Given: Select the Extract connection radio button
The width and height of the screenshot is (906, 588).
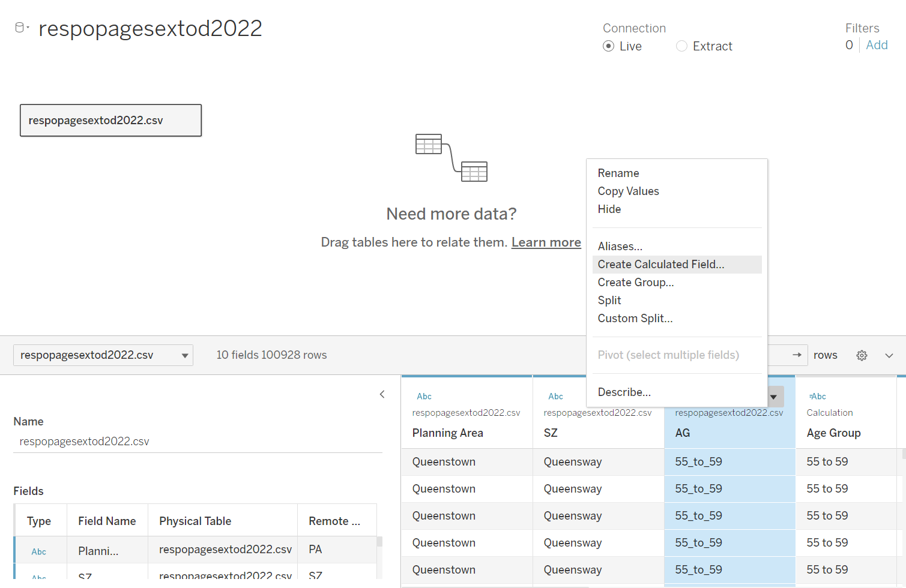Looking at the screenshot, I should click(x=681, y=46).
